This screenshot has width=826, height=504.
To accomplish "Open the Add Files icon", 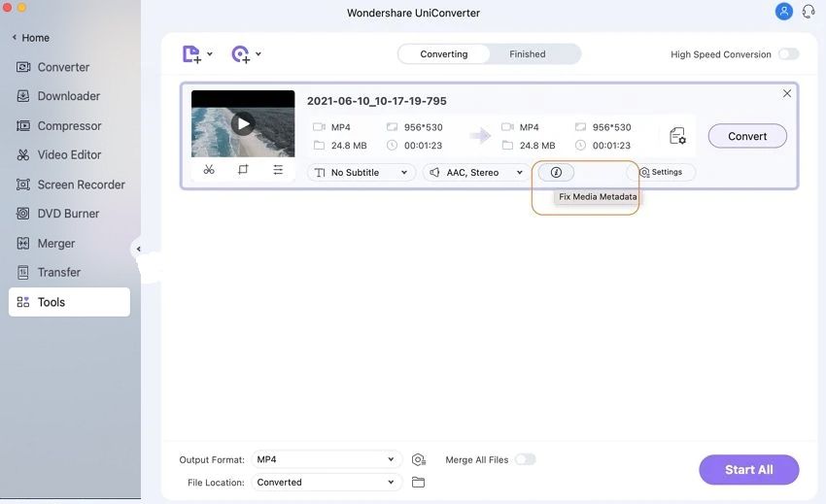I will coord(191,54).
